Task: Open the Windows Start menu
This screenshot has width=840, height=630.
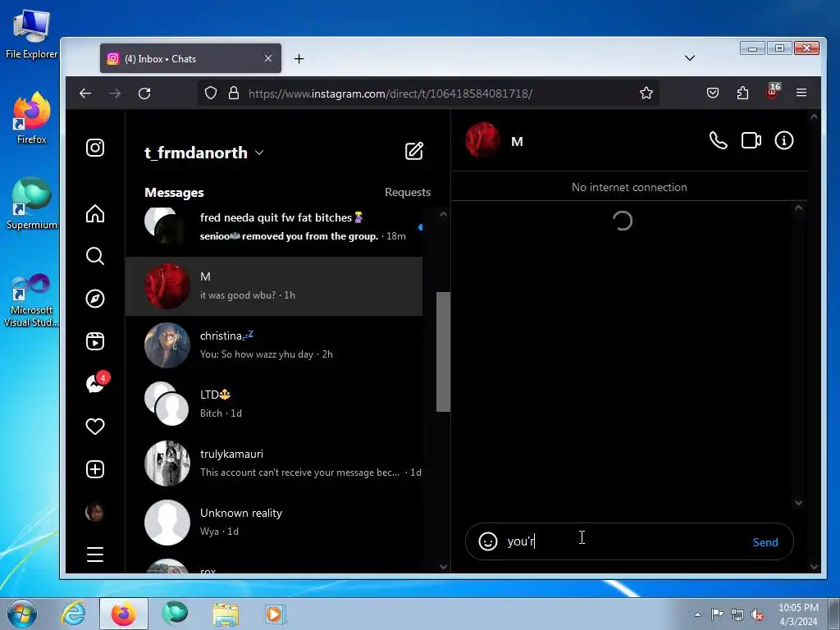Action: (x=22, y=614)
